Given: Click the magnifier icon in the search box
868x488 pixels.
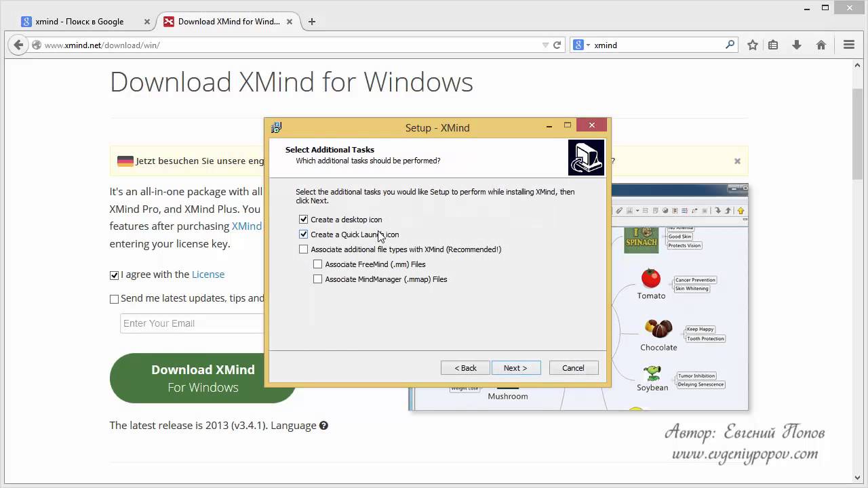Looking at the screenshot, I should (730, 45).
